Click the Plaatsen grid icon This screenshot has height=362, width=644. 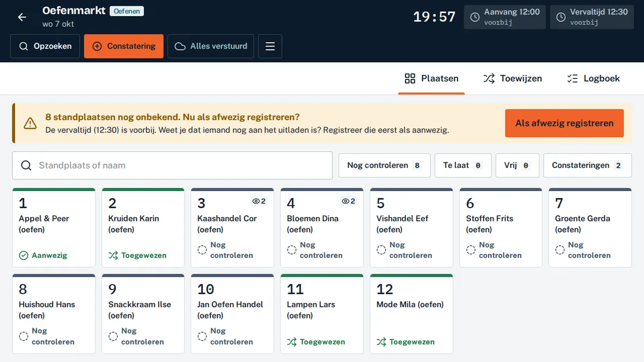pos(410,79)
